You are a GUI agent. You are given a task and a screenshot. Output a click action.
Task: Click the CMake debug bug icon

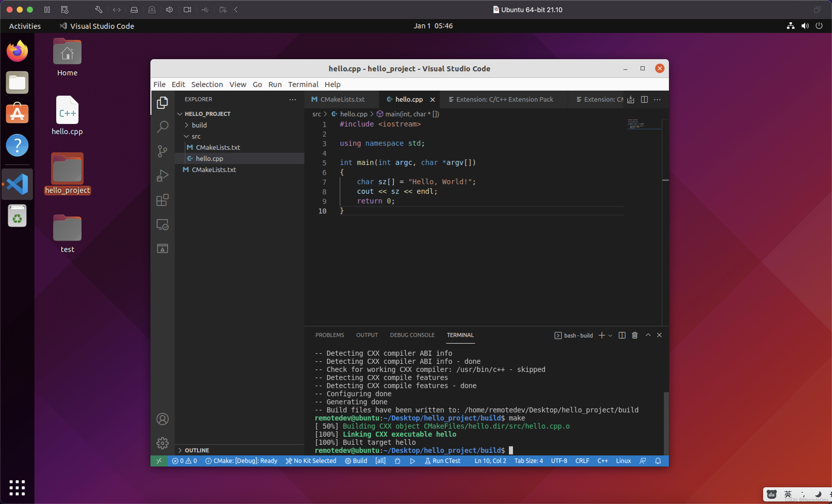(x=398, y=461)
